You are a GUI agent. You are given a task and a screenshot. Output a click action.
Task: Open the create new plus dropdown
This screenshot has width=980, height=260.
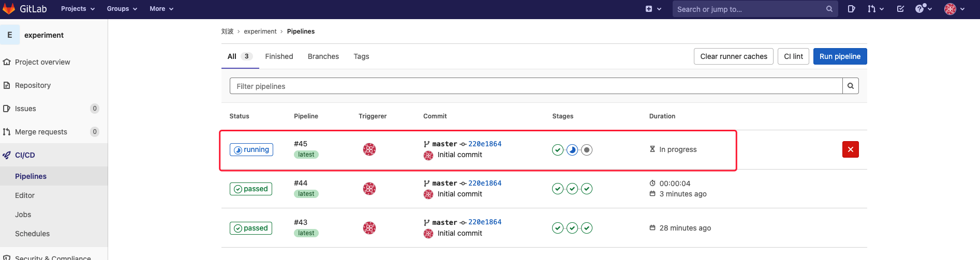click(x=653, y=9)
